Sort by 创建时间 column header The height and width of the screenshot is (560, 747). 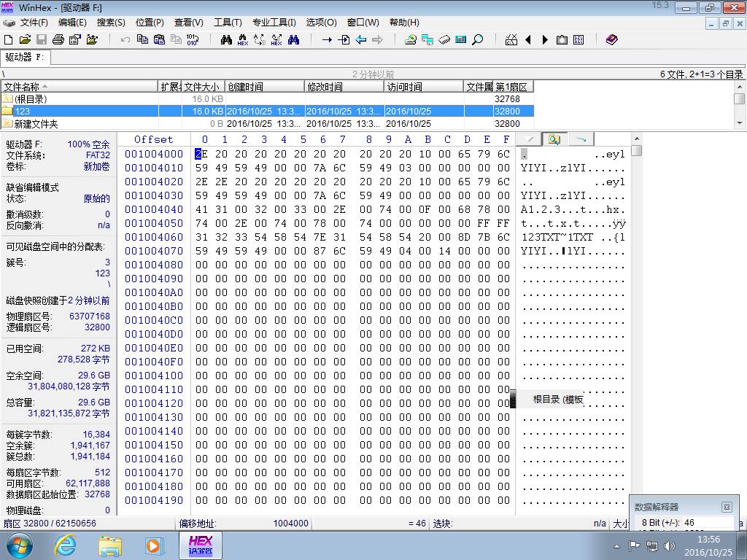[x=264, y=87]
